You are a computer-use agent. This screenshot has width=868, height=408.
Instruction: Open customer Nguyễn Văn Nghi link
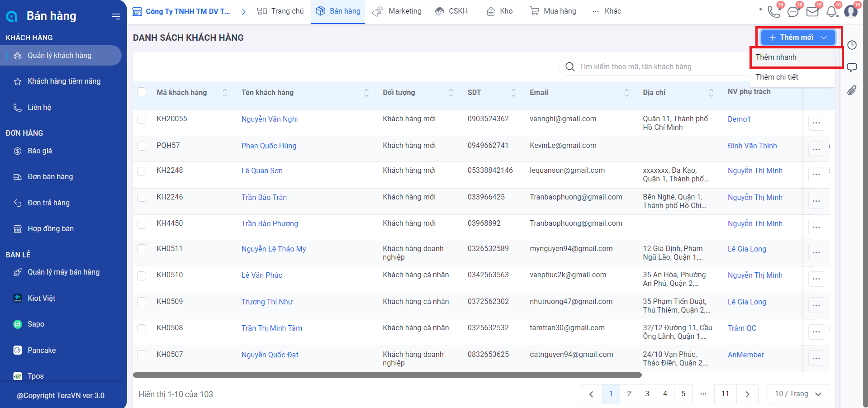[270, 119]
